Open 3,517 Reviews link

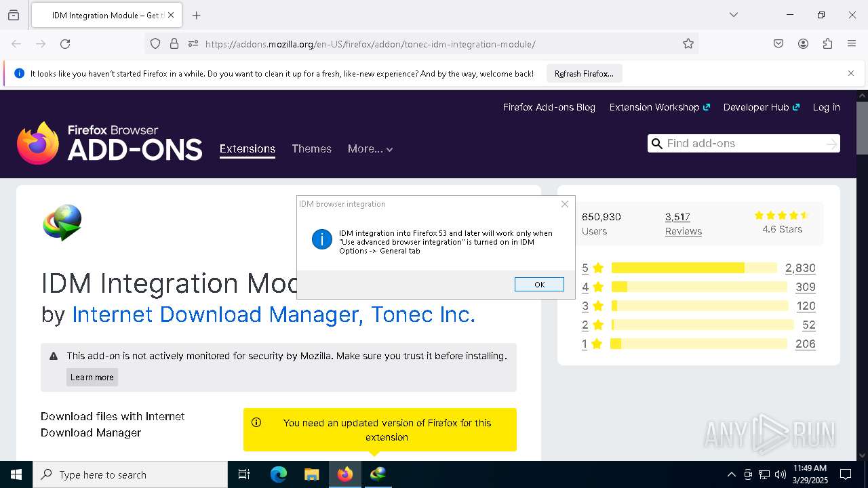click(683, 224)
